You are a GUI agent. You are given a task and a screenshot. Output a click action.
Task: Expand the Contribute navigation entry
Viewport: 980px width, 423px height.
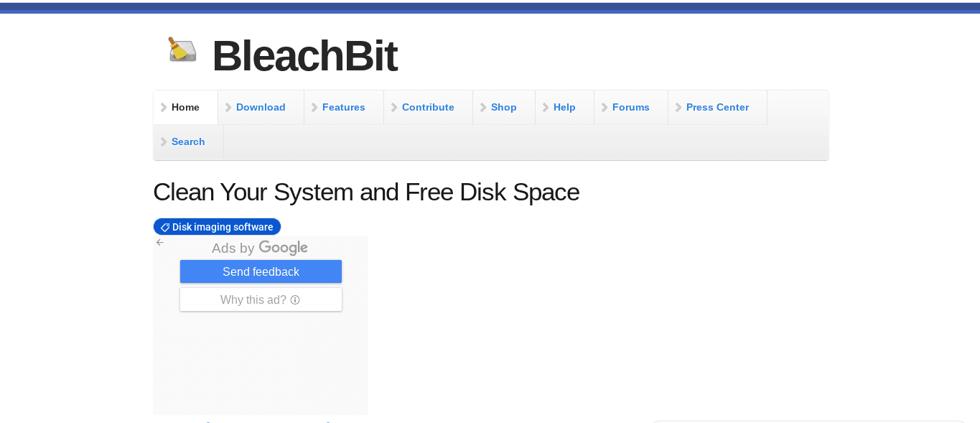[428, 106]
